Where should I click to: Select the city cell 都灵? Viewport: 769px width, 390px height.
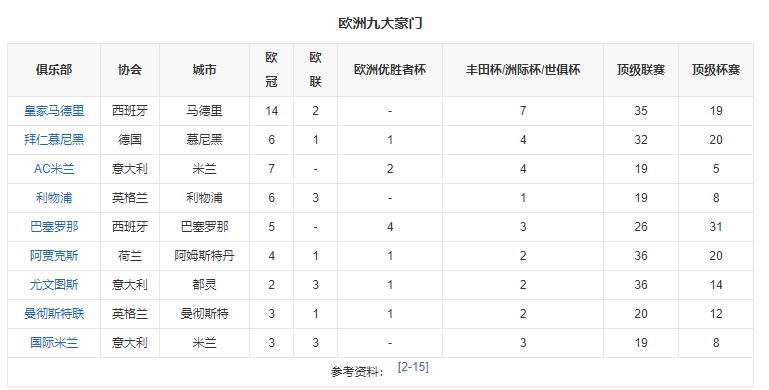click(x=205, y=285)
